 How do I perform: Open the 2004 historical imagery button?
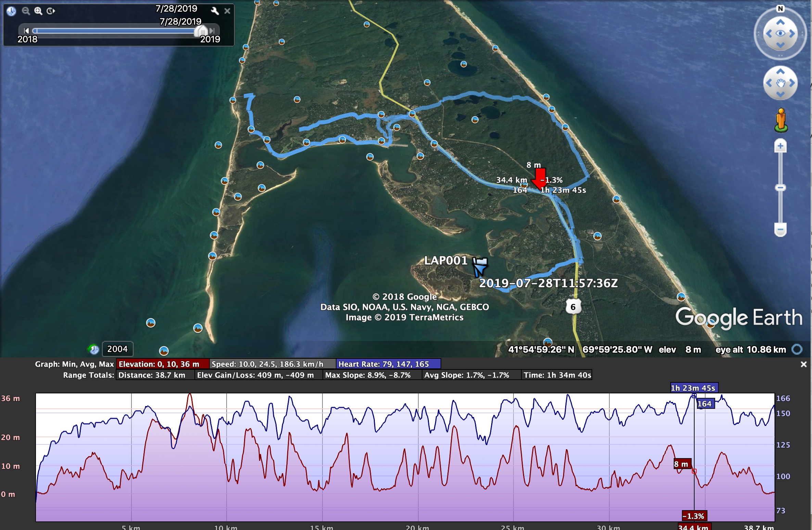[x=117, y=349]
